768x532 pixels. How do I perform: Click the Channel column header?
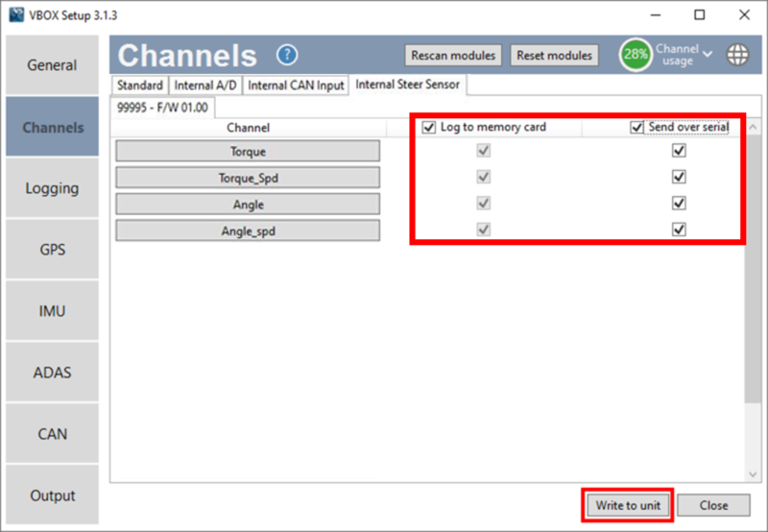coord(249,128)
